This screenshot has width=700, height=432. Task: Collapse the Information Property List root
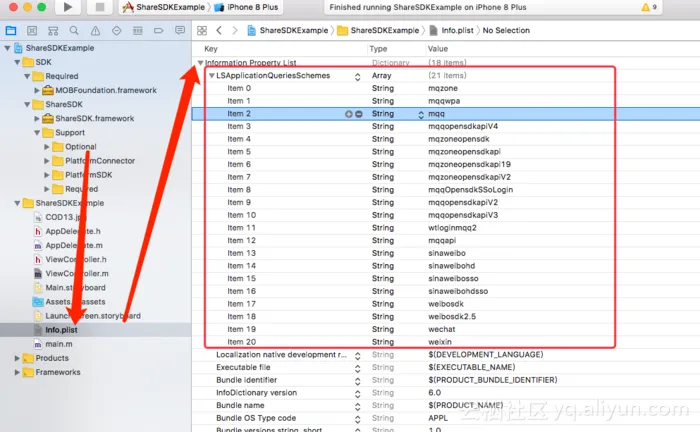point(201,63)
